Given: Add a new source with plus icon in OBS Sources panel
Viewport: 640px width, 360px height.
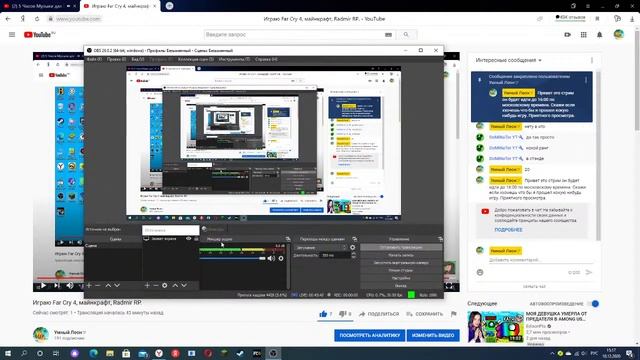Looking at the screenshot, I should pyautogui.click(x=147, y=285).
